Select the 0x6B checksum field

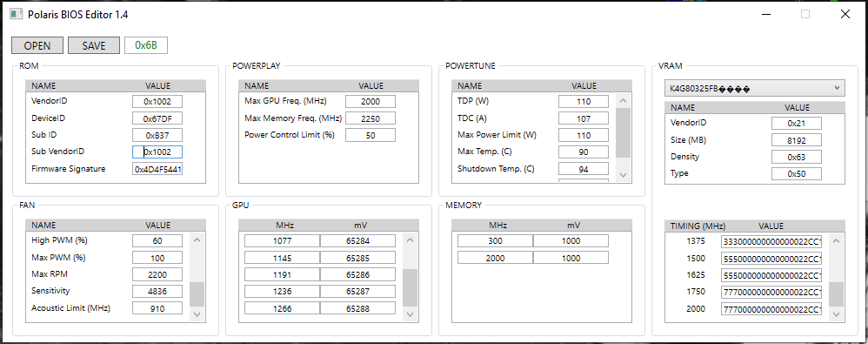click(x=146, y=45)
